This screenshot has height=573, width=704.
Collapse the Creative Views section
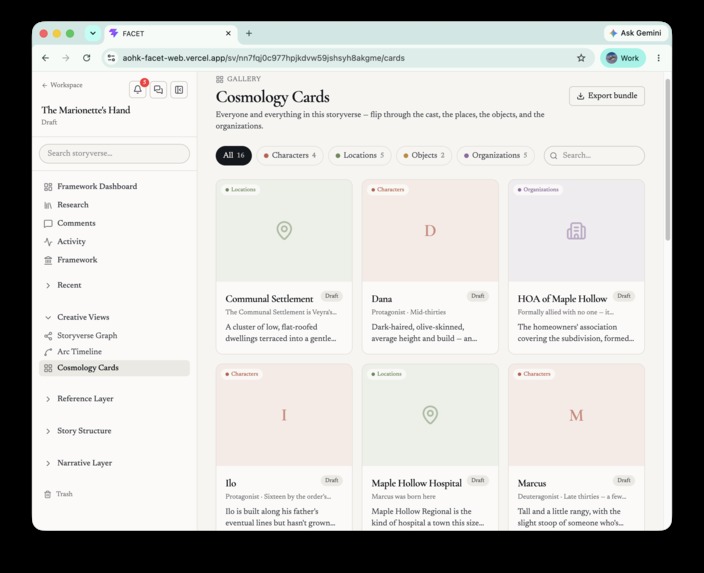[48, 317]
